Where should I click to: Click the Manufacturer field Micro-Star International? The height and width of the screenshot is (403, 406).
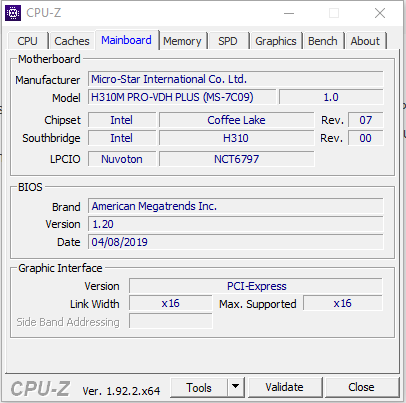(x=236, y=79)
